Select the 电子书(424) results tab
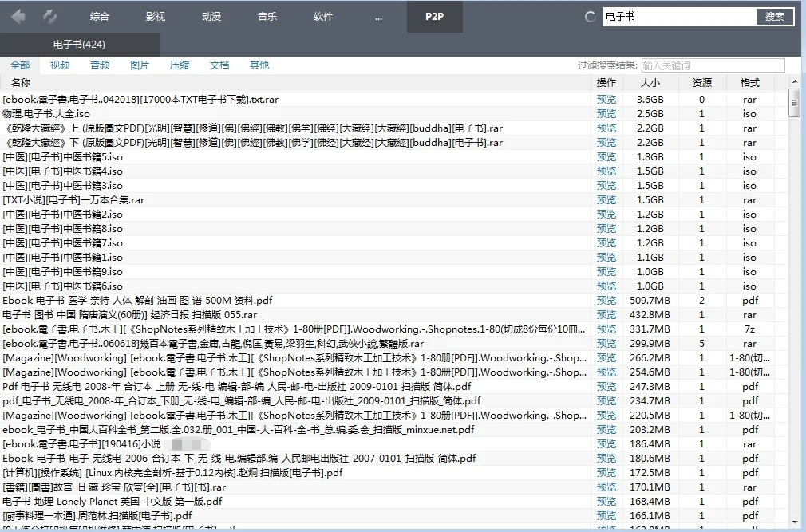The image size is (806, 532). (x=77, y=44)
